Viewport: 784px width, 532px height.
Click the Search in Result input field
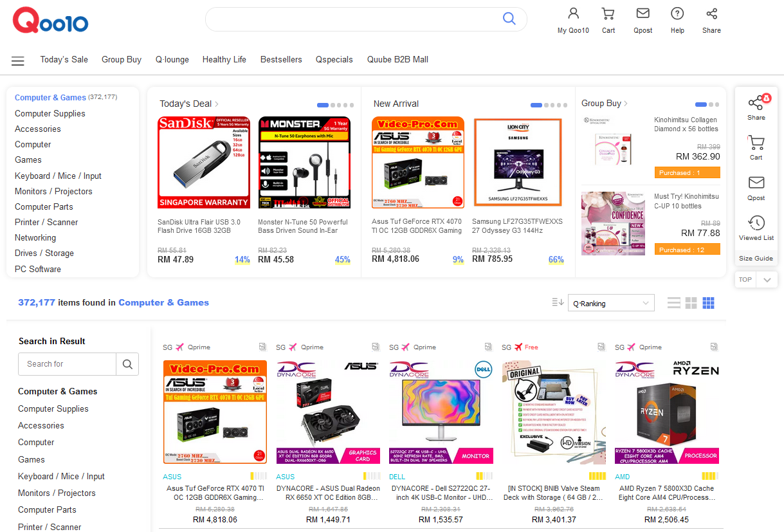click(68, 364)
